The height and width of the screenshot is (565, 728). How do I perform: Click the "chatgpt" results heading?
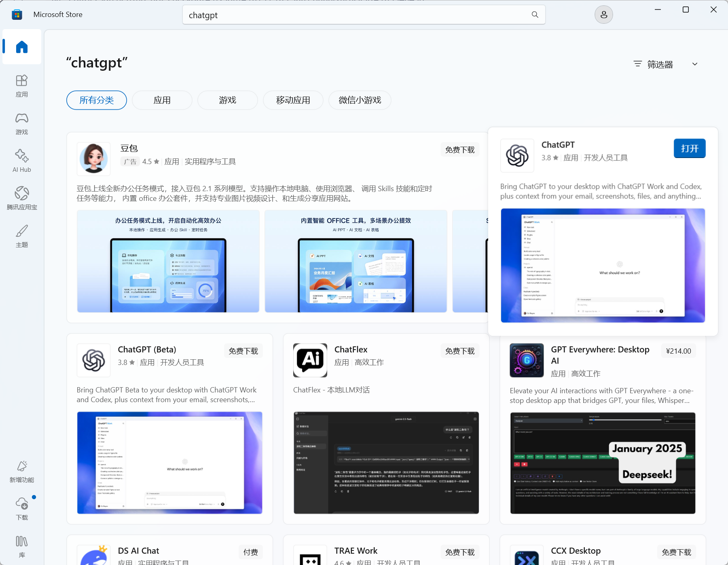(97, 63)
